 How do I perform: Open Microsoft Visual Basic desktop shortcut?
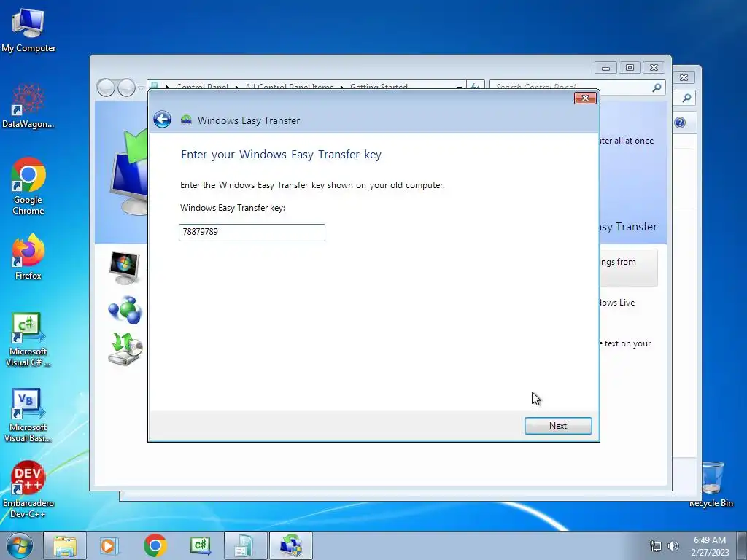click(x=28, y=416)
